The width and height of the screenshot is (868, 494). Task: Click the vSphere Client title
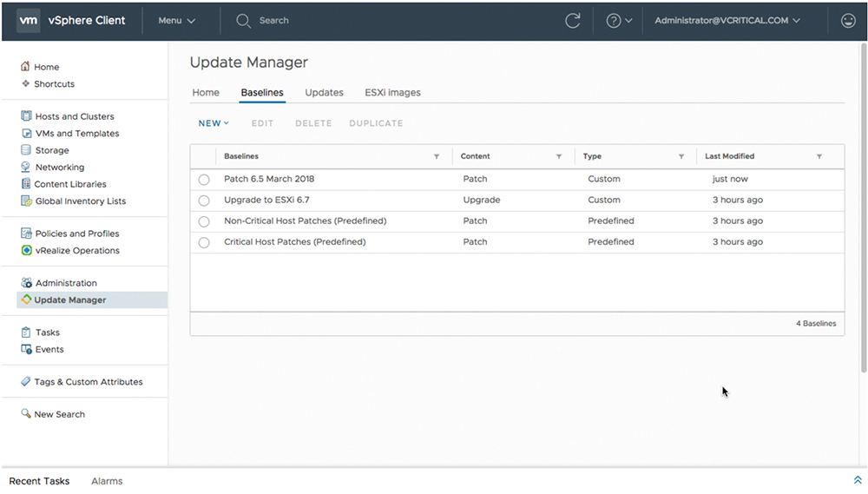click(x=87, y=21)
